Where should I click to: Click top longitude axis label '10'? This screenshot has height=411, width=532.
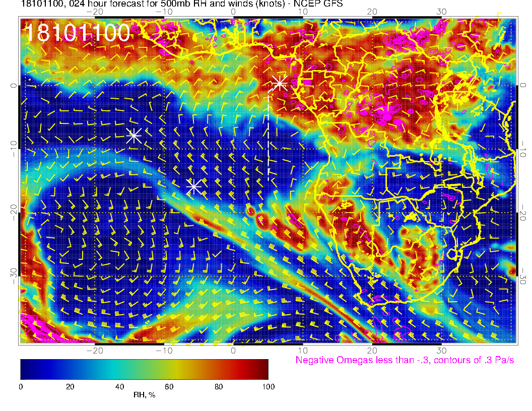point(303,12)
